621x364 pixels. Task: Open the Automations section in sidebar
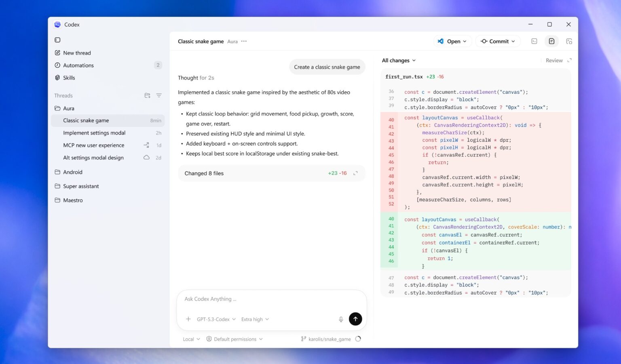(78, 65)
